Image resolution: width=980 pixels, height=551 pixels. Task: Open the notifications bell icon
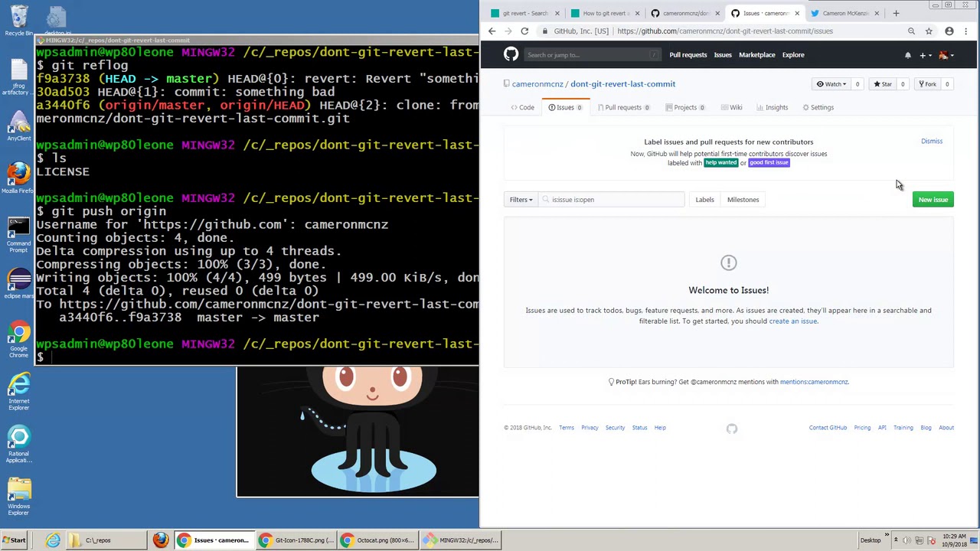pyautogui.click(x=908, y=55)
